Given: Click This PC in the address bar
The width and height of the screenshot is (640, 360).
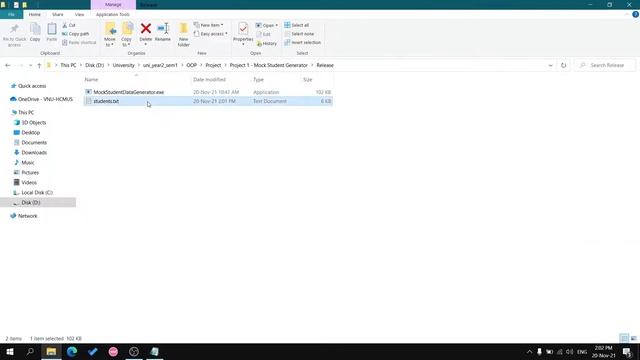Looking at the screenshot, I should coord(68,65).
